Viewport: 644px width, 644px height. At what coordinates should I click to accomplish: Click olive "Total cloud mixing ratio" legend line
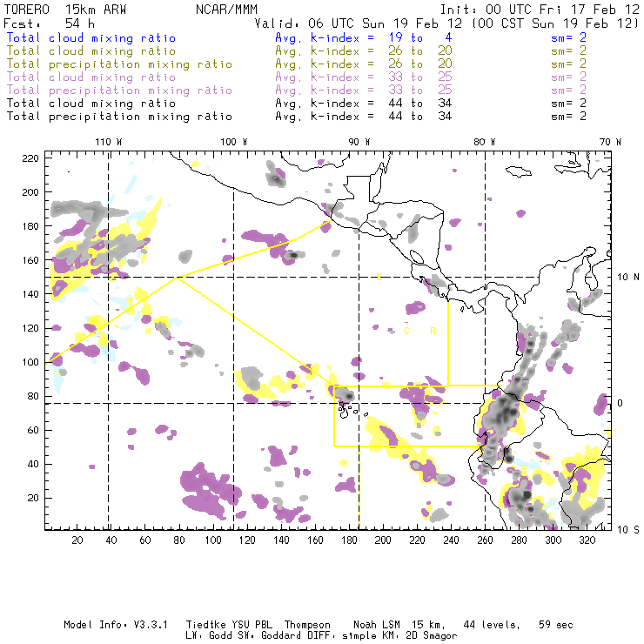(x=91, y=51)
